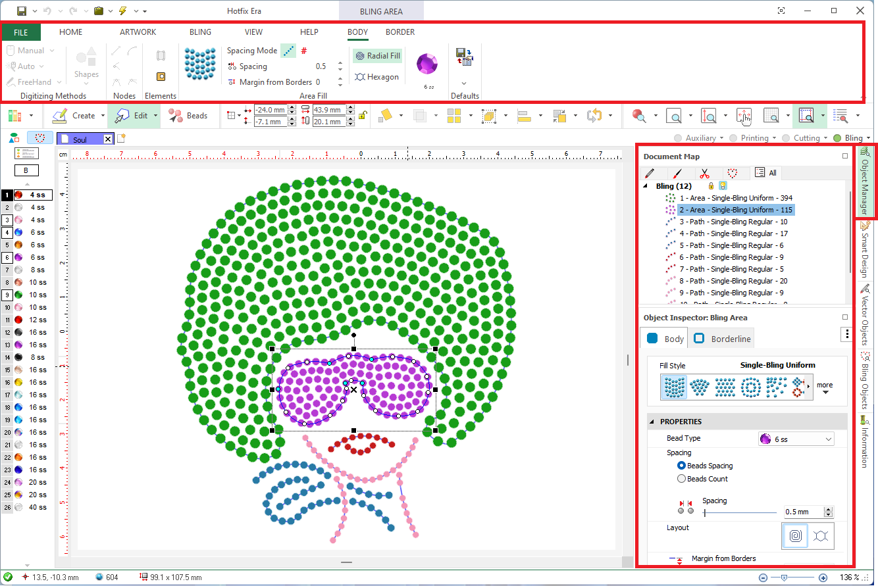Open the pencil tab in Document Map
878x588 pixels.
click(650, 173)
